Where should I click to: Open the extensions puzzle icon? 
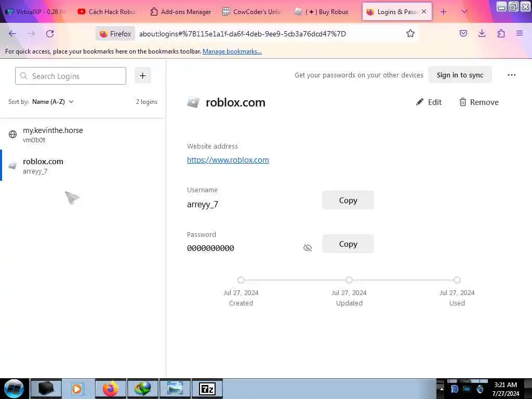[501, 33]
